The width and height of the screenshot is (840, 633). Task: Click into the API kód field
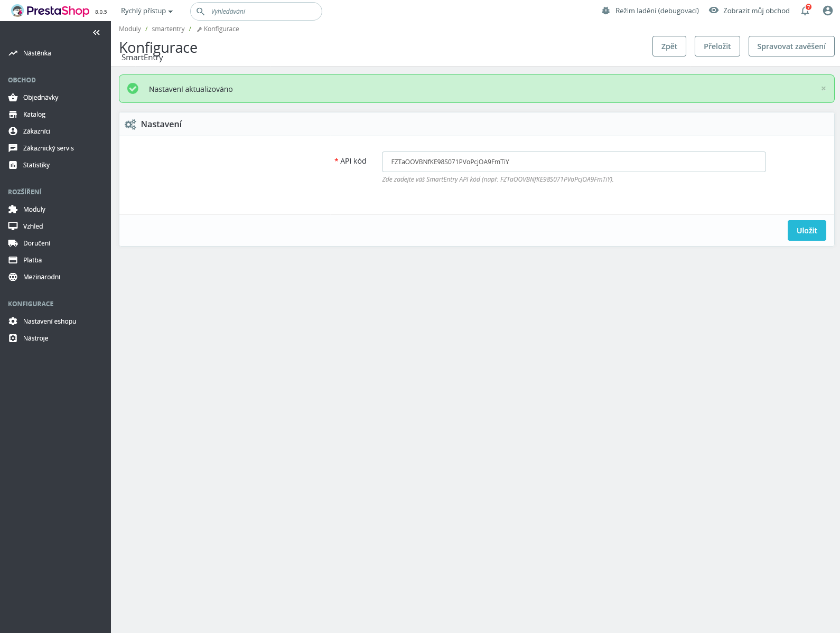point(573,162)
